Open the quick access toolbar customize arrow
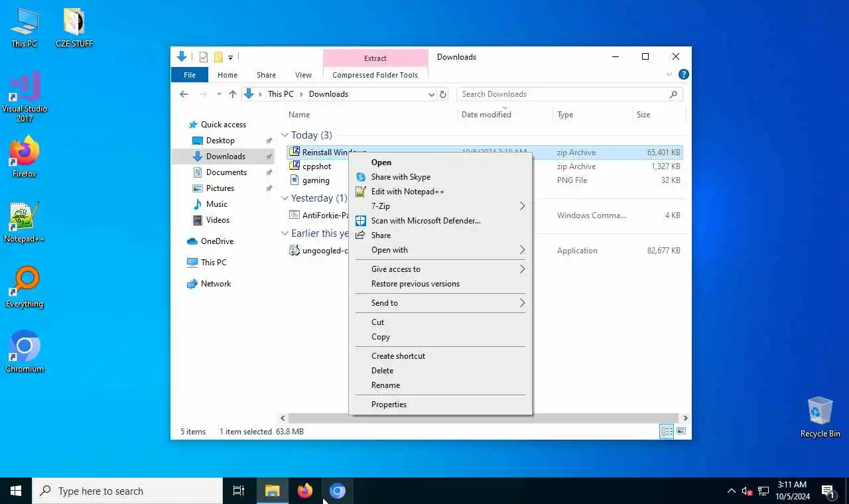The height and width of the screenshot is (504, 849). (x=230, y=58)
